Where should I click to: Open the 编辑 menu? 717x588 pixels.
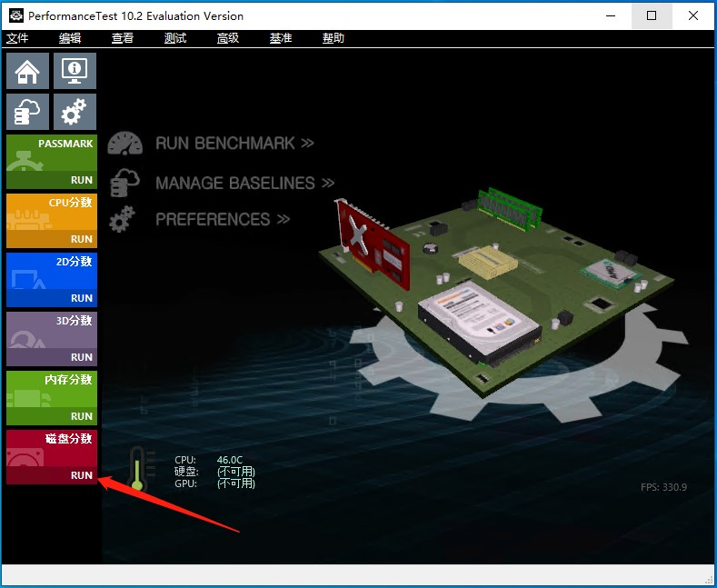click(70, 38)
